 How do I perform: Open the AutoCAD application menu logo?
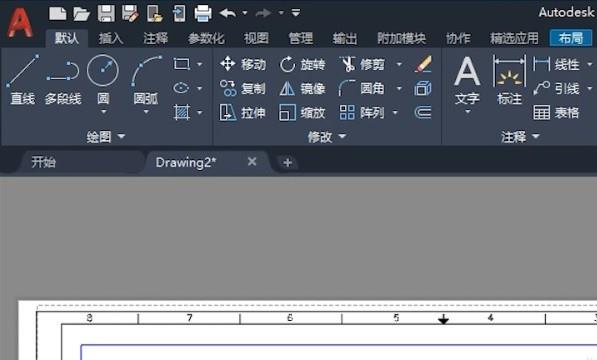19,23
